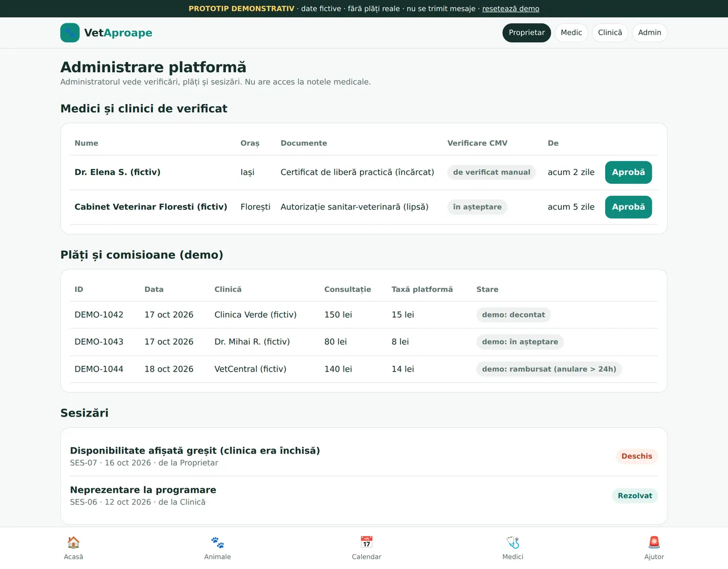Viewport: 728px width, 569px height.
Task: Click 'PROTOTIP DEMONSTRATIV' banner label
Action: pyautogui.click(x=241, y=9)
